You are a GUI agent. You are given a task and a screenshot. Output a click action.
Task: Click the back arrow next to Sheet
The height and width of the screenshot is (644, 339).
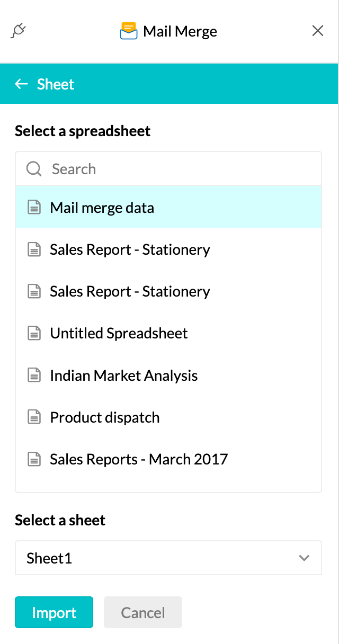[x=21, y=84]
